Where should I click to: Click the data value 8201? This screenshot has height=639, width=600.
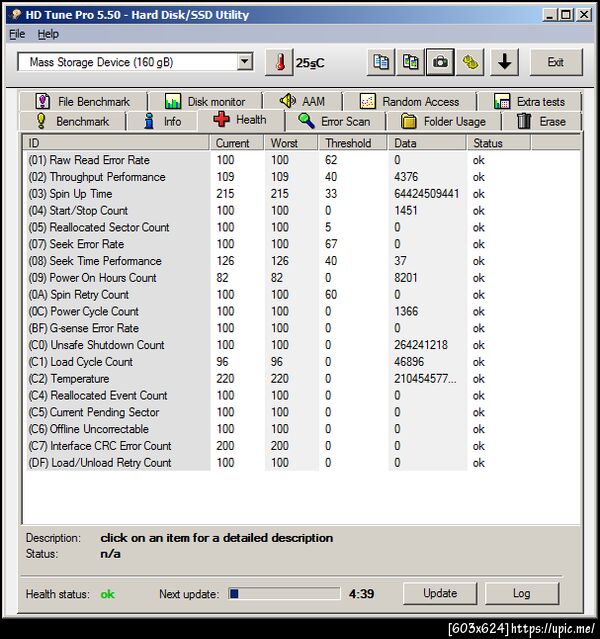[406, 278]
